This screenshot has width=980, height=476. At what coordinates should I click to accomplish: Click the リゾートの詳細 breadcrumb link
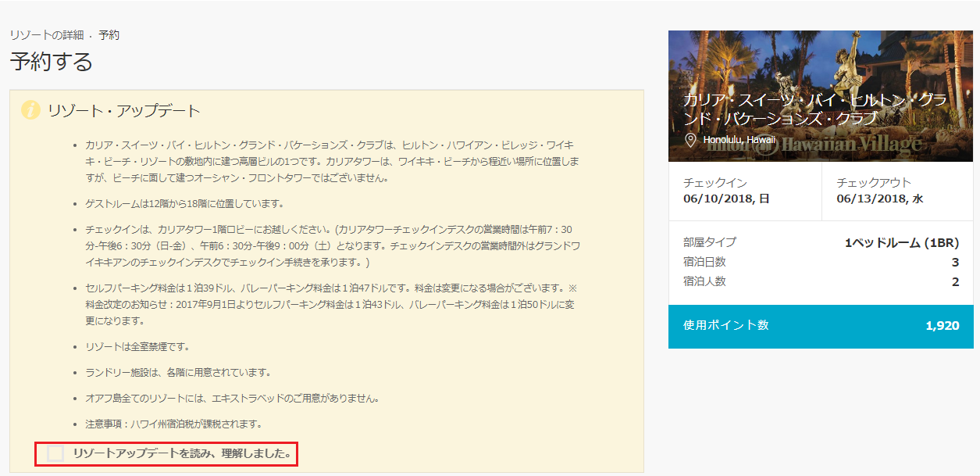click(x=47, y=35)
